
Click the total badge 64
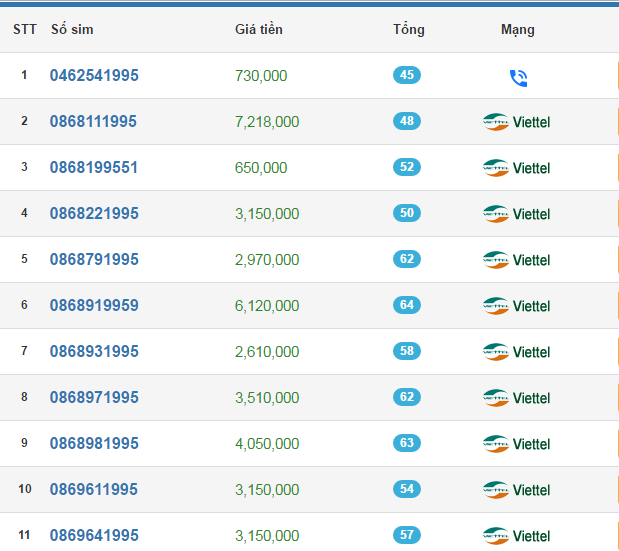pos(407,305)
